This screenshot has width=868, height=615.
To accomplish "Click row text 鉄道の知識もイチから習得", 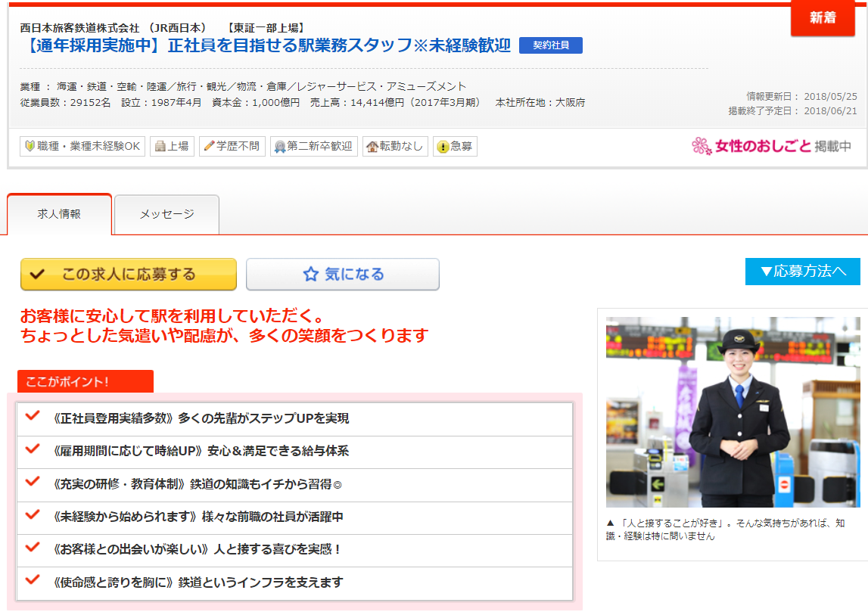I will (x=266, y=484).
